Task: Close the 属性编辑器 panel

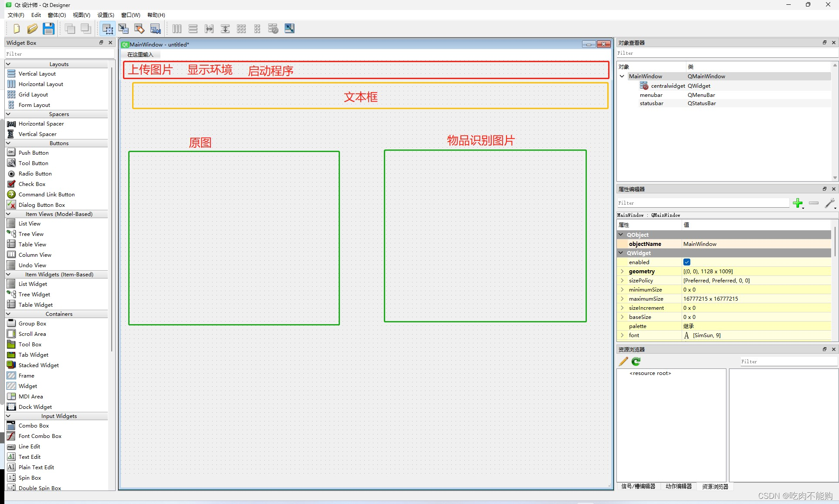Action: pos(834,189)
